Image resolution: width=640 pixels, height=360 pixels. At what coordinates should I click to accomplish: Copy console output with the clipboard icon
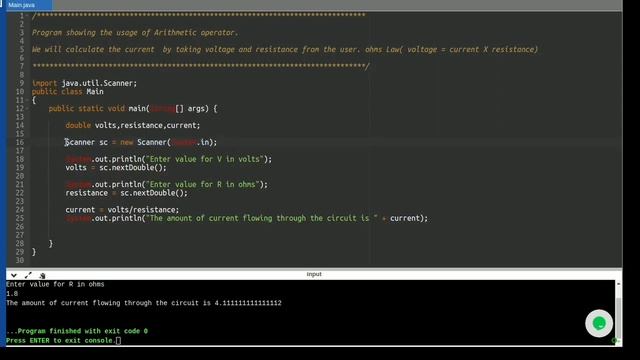[42, 276]
